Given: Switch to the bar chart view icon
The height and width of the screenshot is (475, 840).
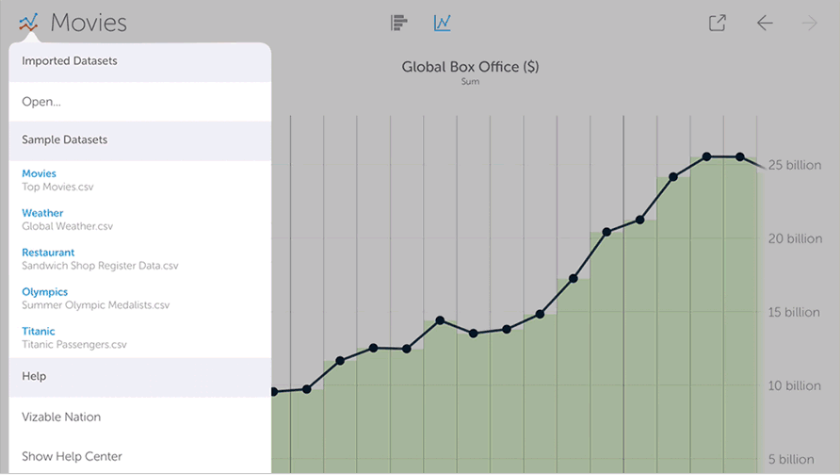Looking at the screenshot, I should tap(399, 22).
